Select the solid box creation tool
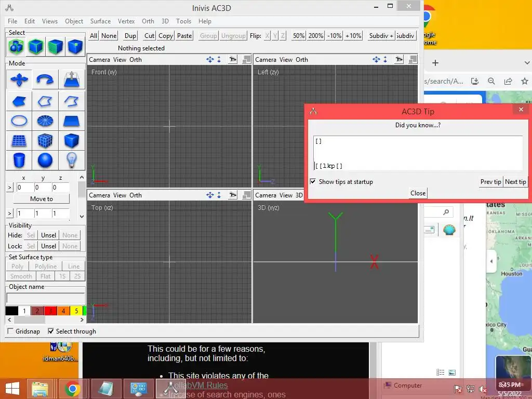 (x=72, y=140)
